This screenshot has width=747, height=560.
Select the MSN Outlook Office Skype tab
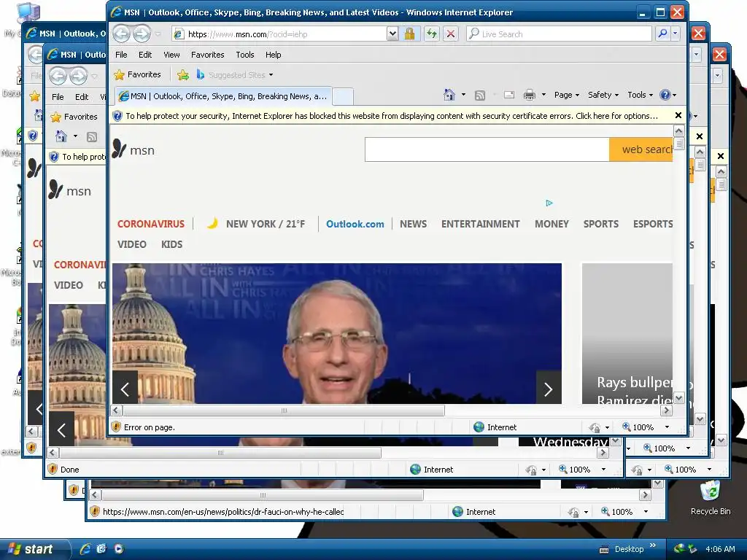(223, 96)
